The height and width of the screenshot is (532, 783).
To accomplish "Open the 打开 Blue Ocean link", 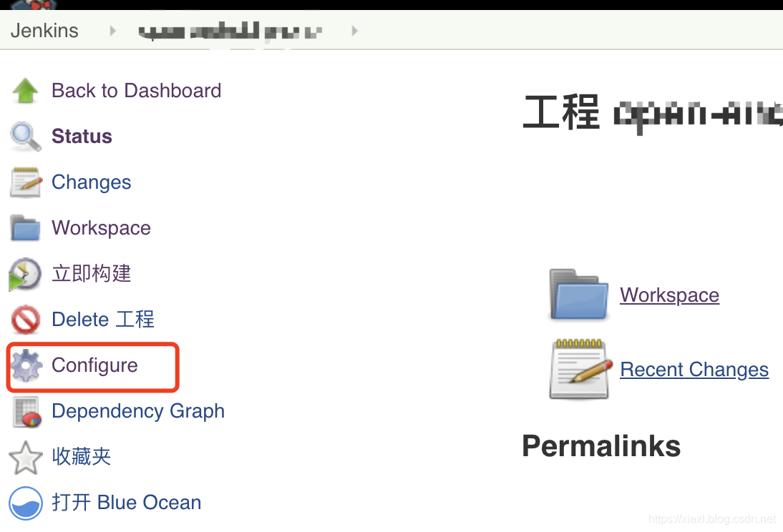I will tap(127, 503).
